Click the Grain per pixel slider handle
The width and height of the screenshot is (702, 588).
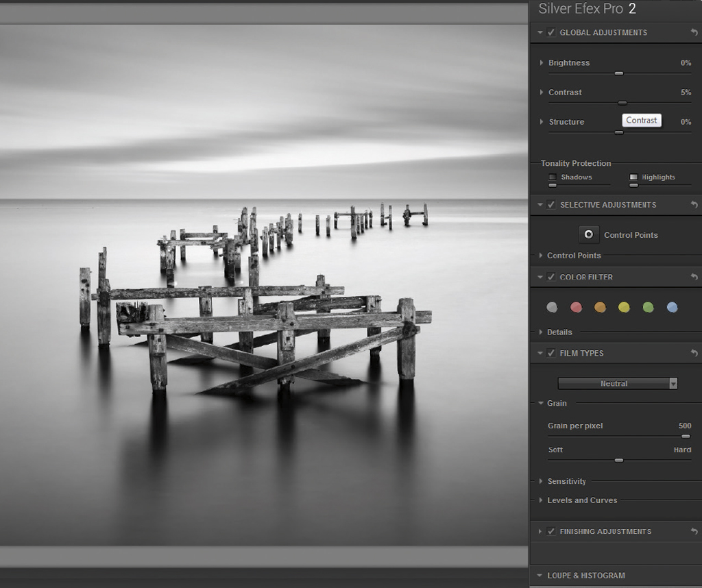[x=686, y=437]
